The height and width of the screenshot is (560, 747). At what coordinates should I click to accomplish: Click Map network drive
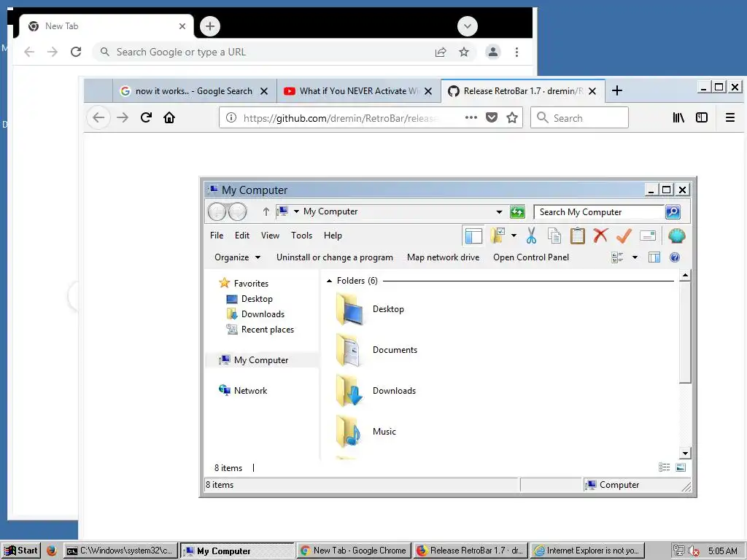pyautogui.click(x=443, y=257)
